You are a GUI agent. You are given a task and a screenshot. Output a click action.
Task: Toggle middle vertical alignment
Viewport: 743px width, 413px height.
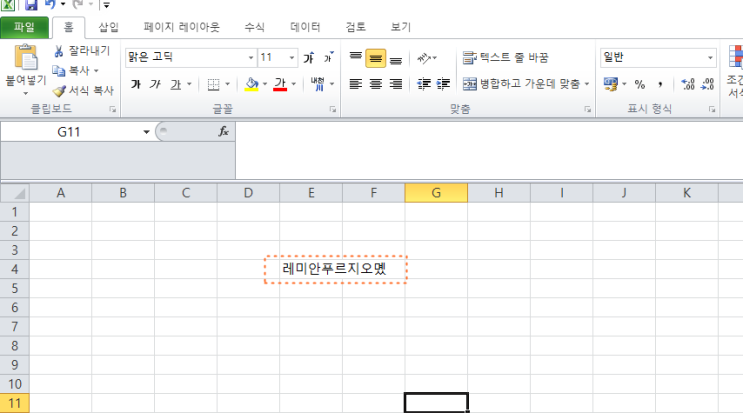tap(375, 58)
